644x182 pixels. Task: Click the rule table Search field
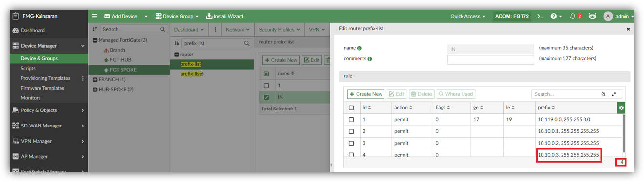(x=566, y=94)
